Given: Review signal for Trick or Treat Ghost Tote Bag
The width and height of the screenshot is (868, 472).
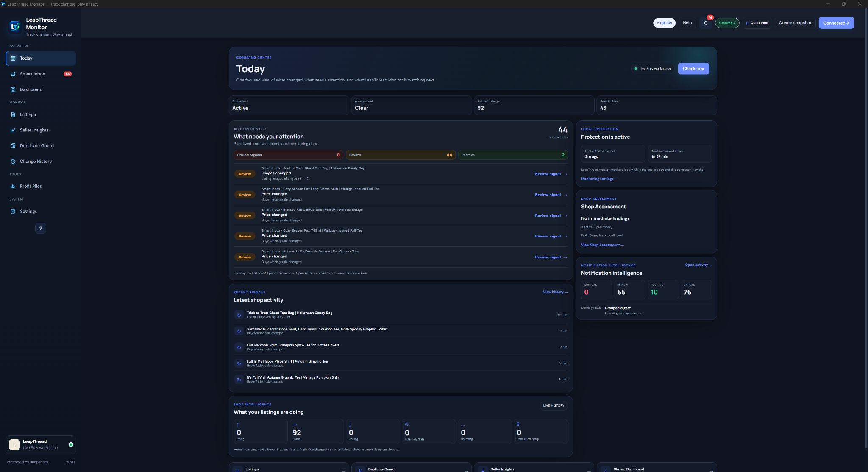Looking at the screenshot, I should point(551,174).
